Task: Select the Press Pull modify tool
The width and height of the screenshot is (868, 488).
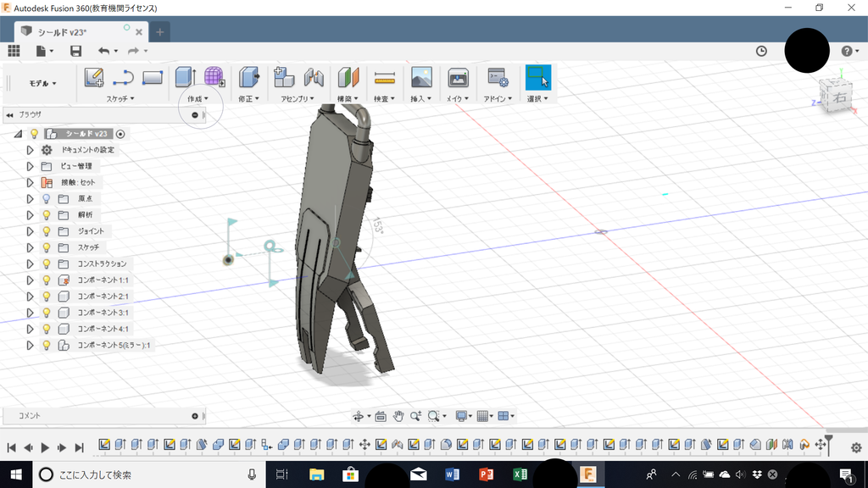Action: (x=249, y=77)
